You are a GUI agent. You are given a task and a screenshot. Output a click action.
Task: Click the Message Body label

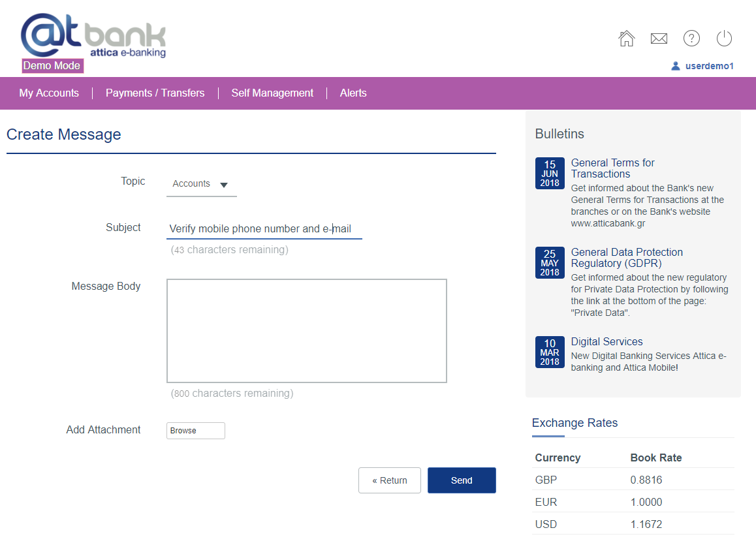tap(106, 287)
